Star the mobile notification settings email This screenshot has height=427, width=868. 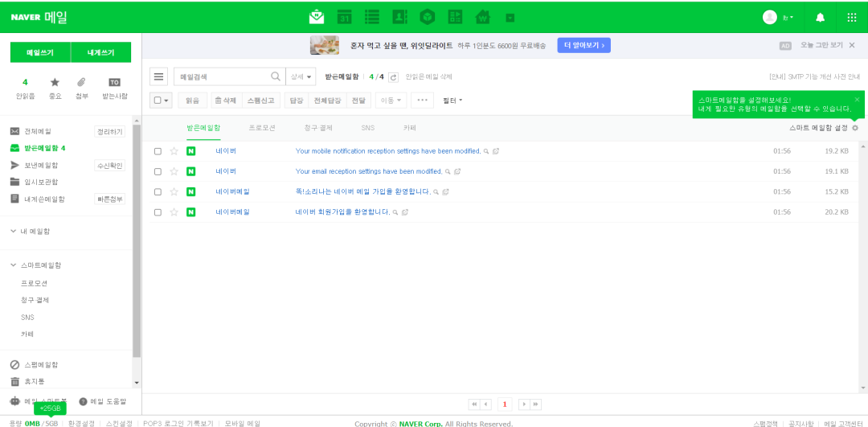point(174,151)
